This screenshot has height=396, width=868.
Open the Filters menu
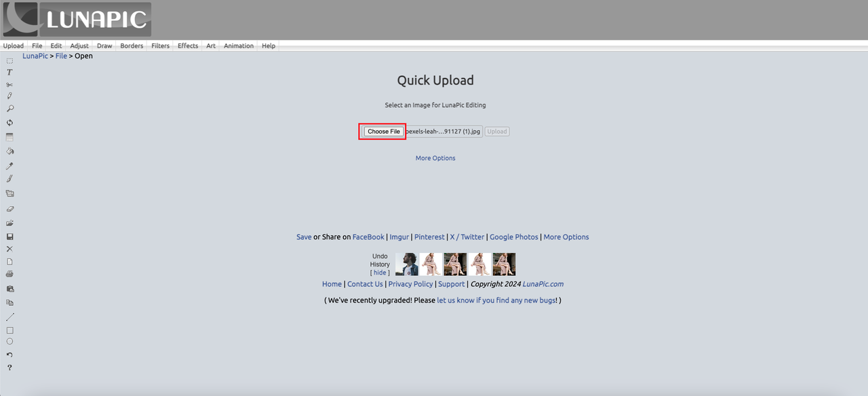[161, 46]
